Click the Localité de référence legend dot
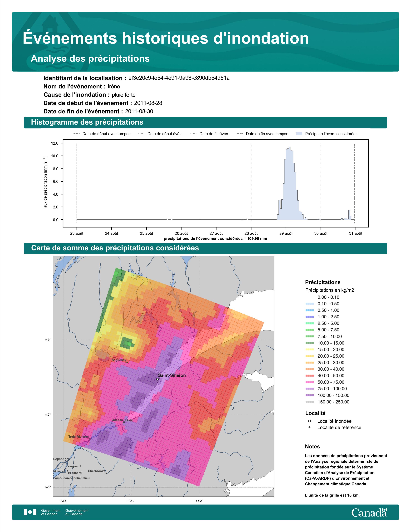411x532 pixels. pyautogui.click(x=309, y=427)
